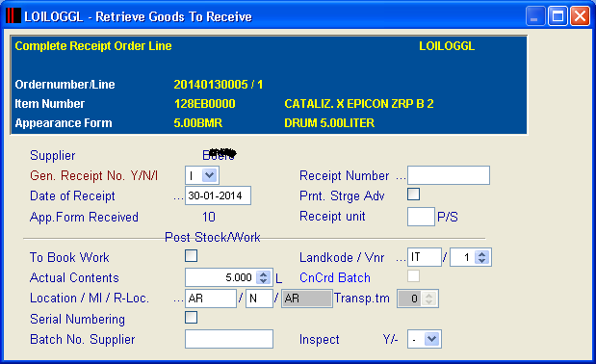Click the ellipsis next to Receipt Number
The height and width of the screenshot is (364, 596).
pyautogui.click(x=401, y=178)
